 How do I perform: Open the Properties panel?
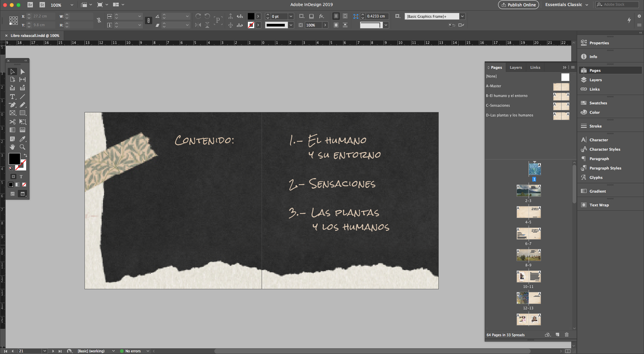click(x=599, y=43)
